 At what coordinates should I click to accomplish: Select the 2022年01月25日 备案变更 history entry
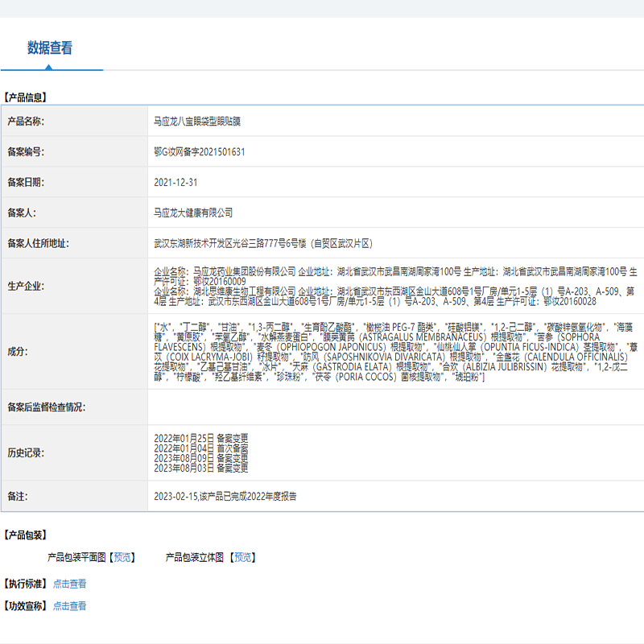click(200, 438)
